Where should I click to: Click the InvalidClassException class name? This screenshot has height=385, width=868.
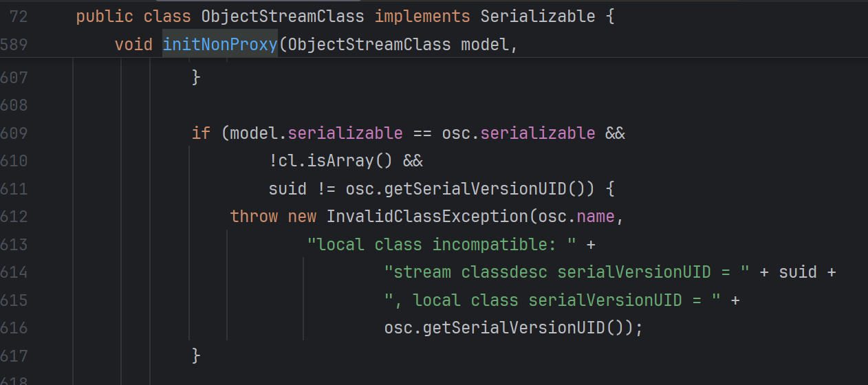pos(426,217)
